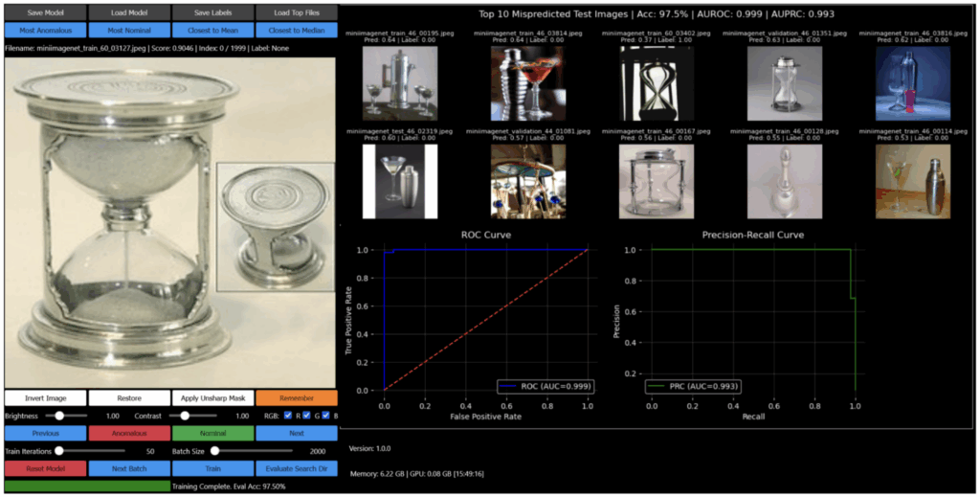Click the Train Iterations value 50

tap(150, 451)
